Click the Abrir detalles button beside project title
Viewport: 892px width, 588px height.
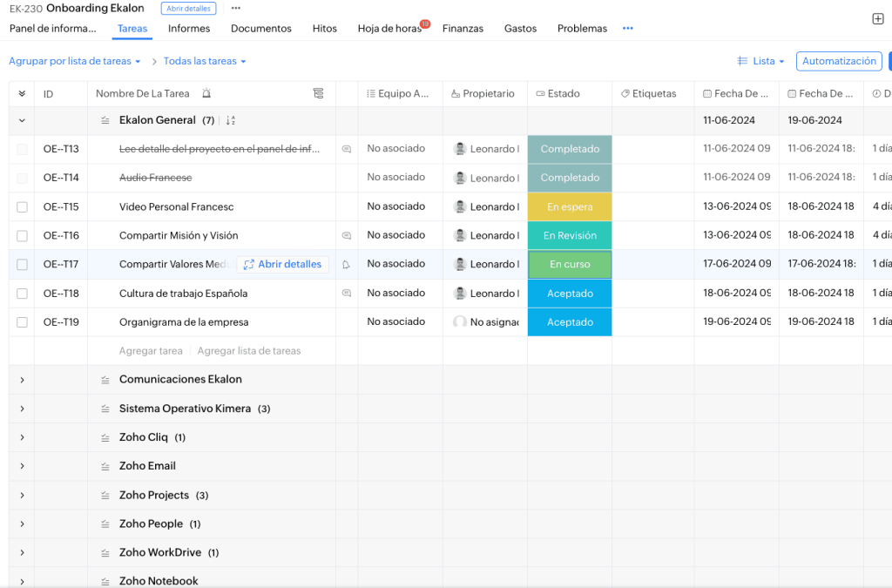188,9
